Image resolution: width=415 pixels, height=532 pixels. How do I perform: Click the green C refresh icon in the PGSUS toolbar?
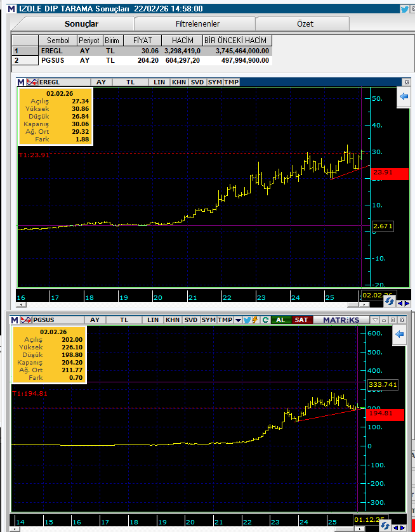click(266, 320)
